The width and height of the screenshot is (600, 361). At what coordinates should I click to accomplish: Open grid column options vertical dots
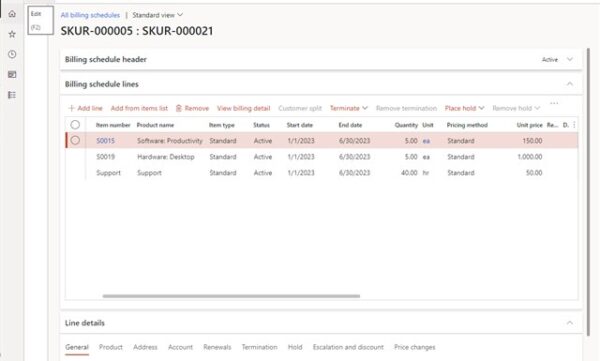click(x=574, y=125)
